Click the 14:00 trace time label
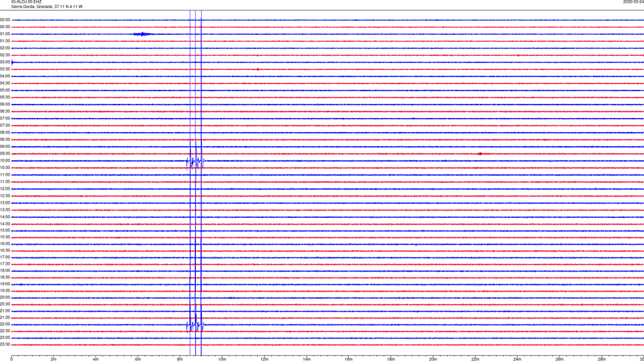Screen dimensions: 644x362 tap(5, 217)
